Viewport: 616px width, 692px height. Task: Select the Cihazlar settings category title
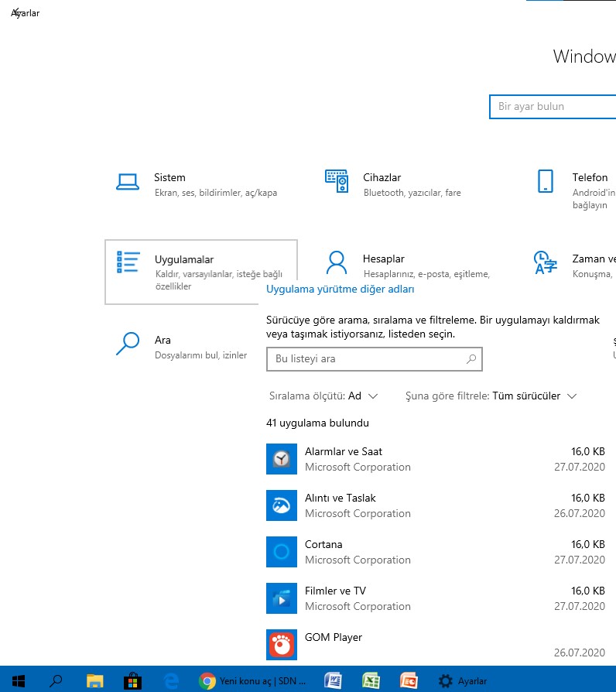(x=382, y=177)
